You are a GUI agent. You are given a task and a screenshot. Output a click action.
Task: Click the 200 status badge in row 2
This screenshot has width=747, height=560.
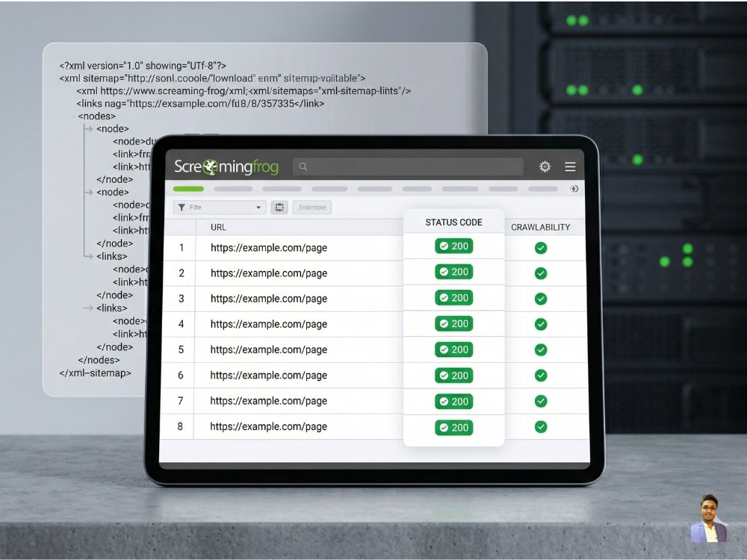coord(453,272)
